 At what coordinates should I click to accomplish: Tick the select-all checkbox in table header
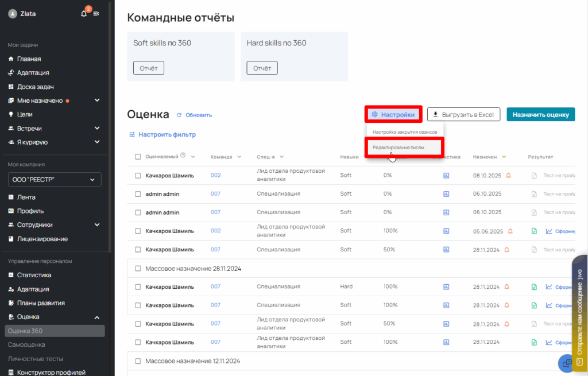[138, 157]
